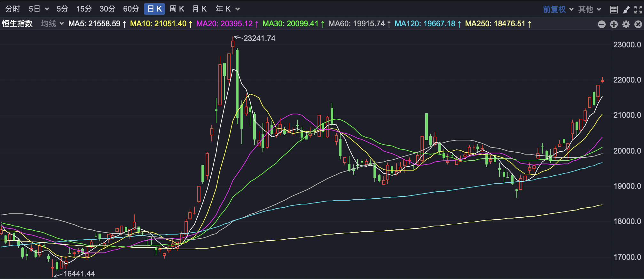
Task: Remove the indicator with the X icon
Action: pos(638,24)
